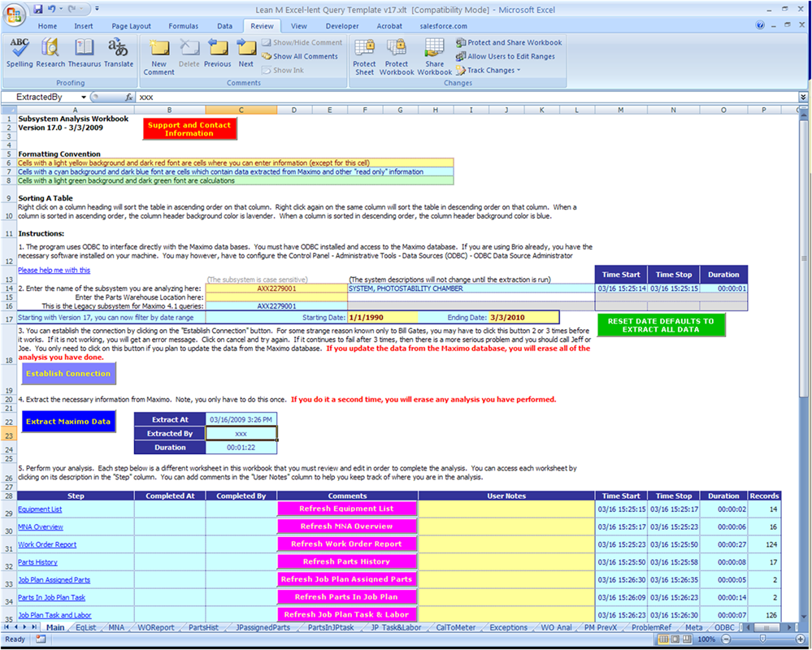Screen dimensions: 812x650
Task: Open the Track Changes dropdown
Action: [x=489, y=71]
